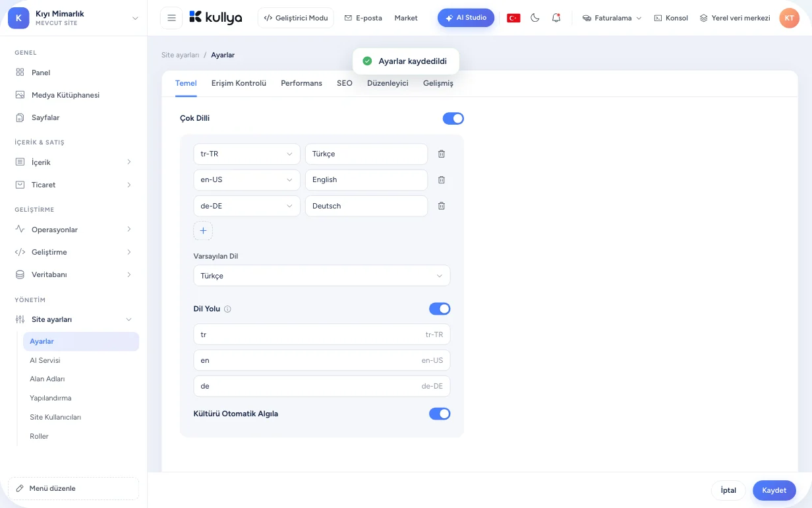Collapse sidebar with hamburger menu icon
Screen dimensions: 812x508
[x=171, y=18]
